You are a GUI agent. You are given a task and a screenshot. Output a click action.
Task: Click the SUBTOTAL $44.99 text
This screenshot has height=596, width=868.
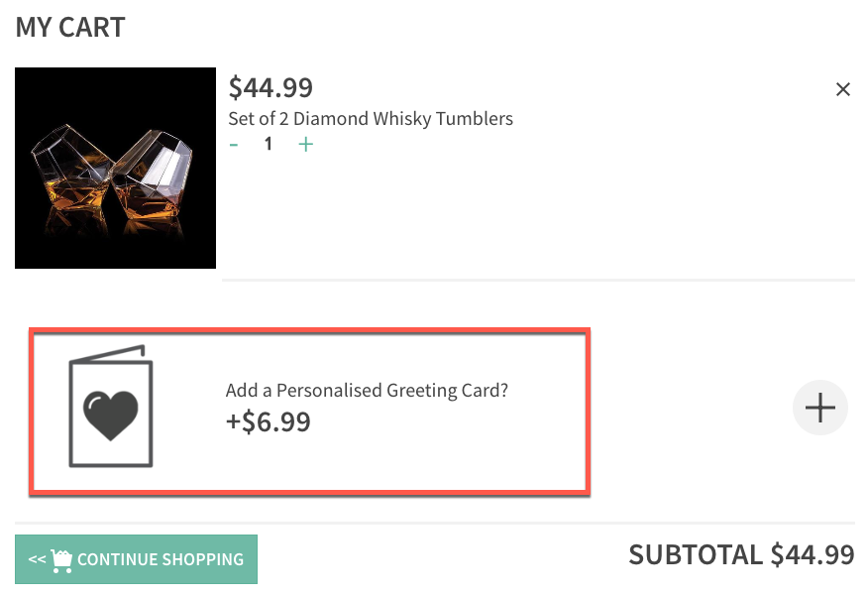click(x=741, y=555)
